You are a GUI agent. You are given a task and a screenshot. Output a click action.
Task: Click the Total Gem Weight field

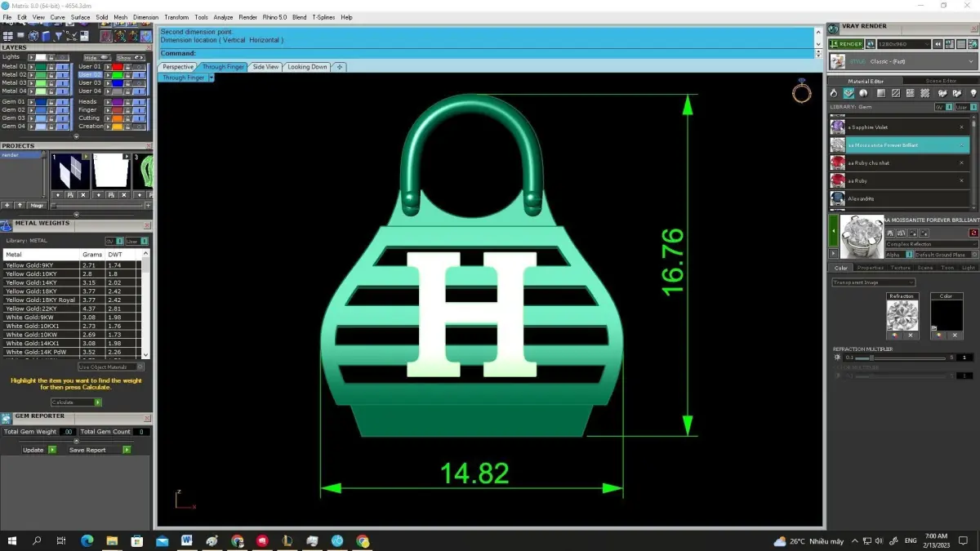click(x=68, y=432)
